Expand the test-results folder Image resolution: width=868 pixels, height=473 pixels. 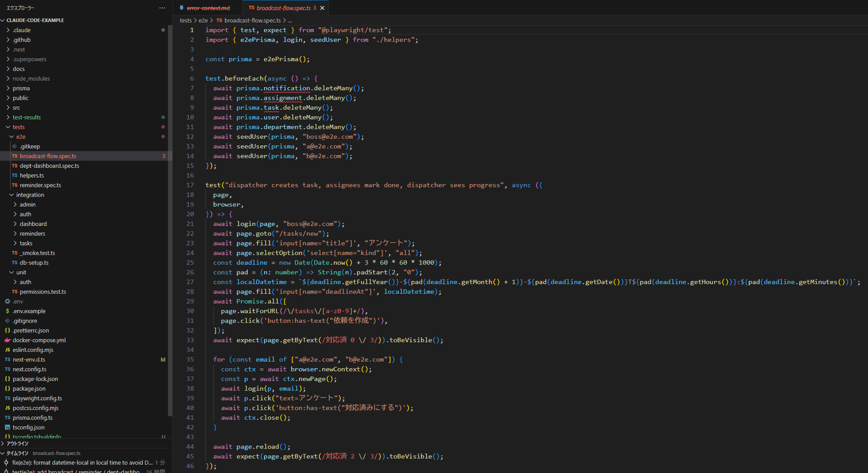click(x=8, y=117)
